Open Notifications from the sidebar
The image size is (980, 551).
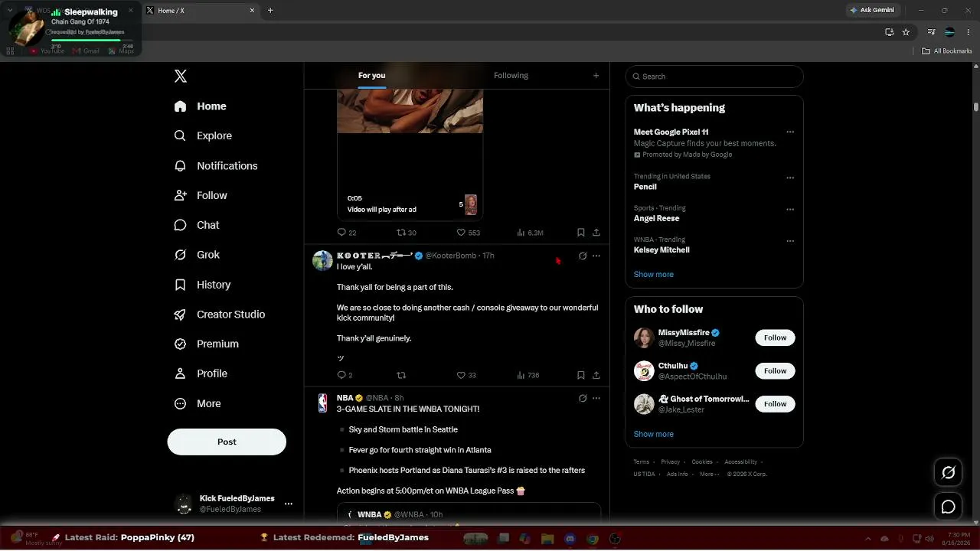click(216, 165)
